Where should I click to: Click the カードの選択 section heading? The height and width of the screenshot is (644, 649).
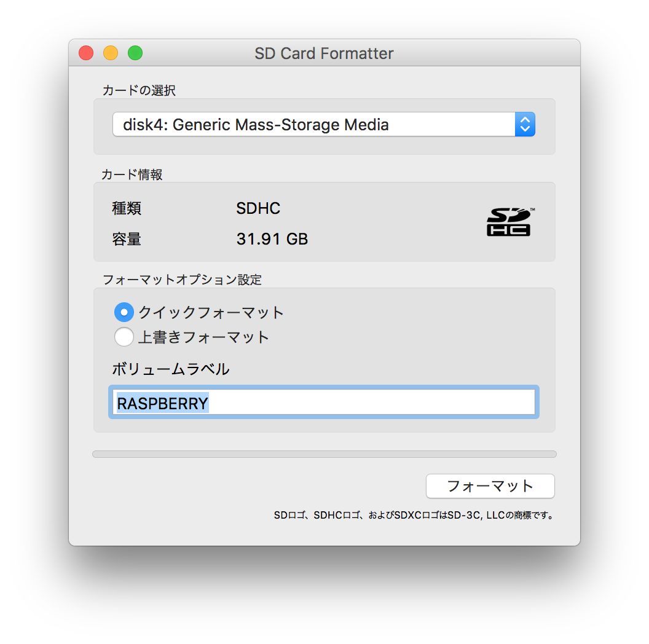coord(139,90)
